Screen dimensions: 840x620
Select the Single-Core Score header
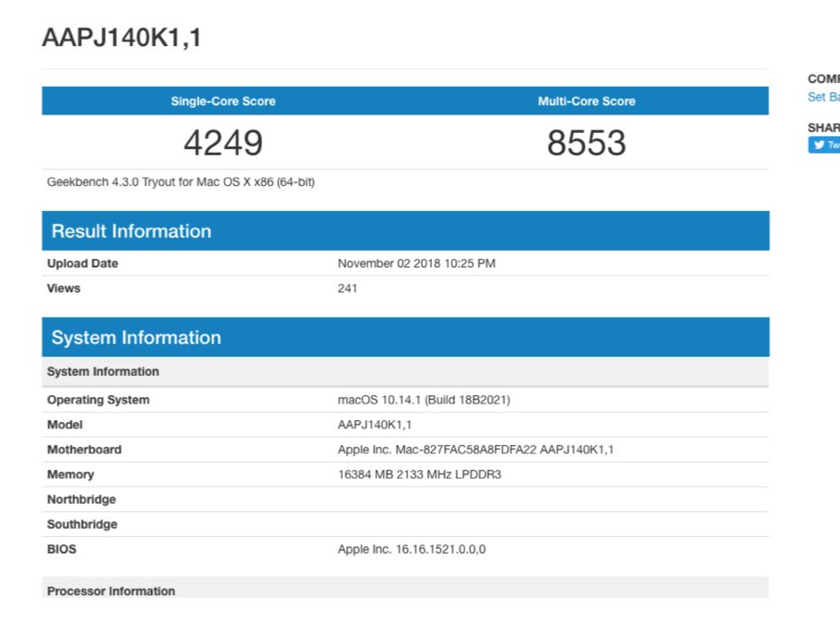click(223, 101)
